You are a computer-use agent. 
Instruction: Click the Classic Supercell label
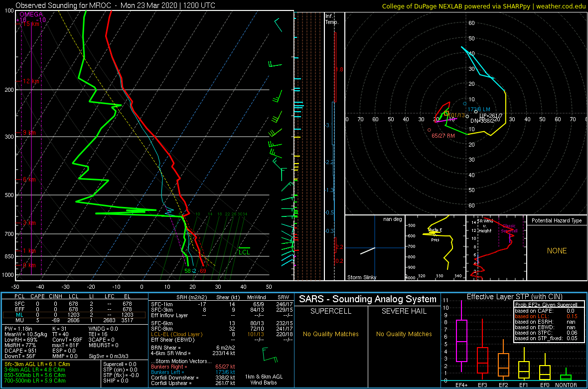510,228
